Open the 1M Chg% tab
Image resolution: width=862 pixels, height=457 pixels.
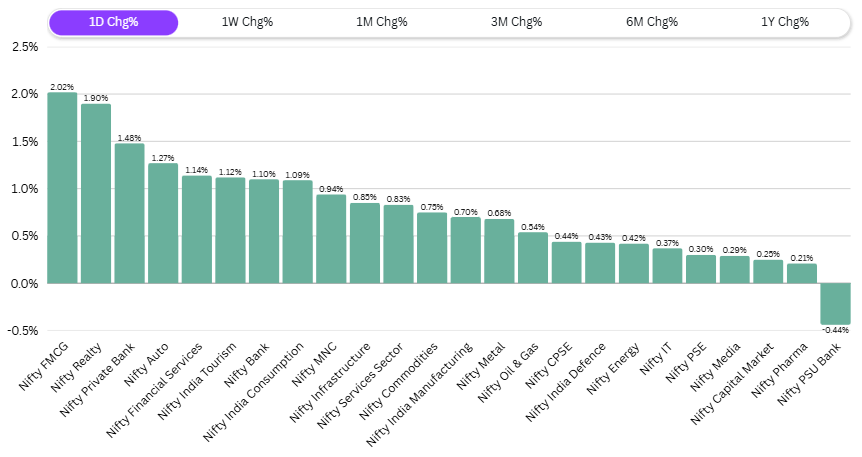coord(381,22)
